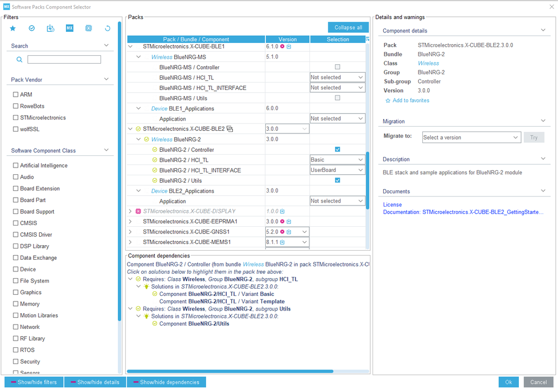Screen dimensions: 558x392
Task: Enable the BlueNRG-MS / Utils checkbox
Action: pos(337,98)
